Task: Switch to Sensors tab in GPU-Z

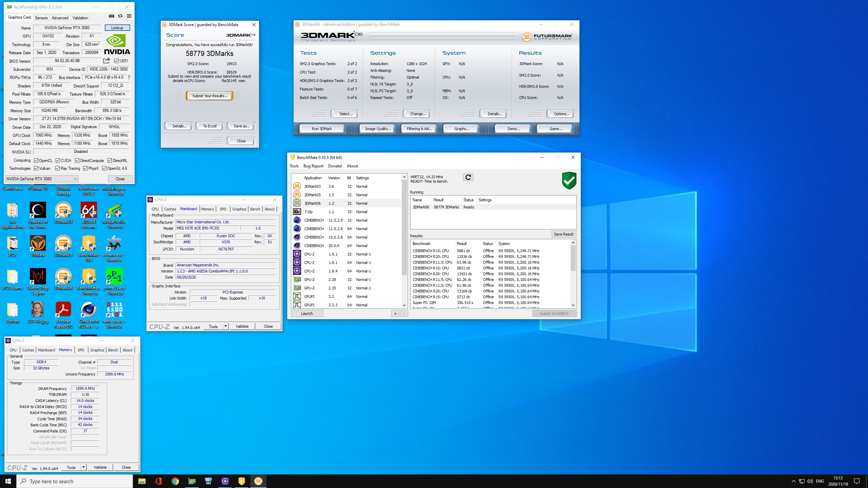Action: tap(41, 18)
